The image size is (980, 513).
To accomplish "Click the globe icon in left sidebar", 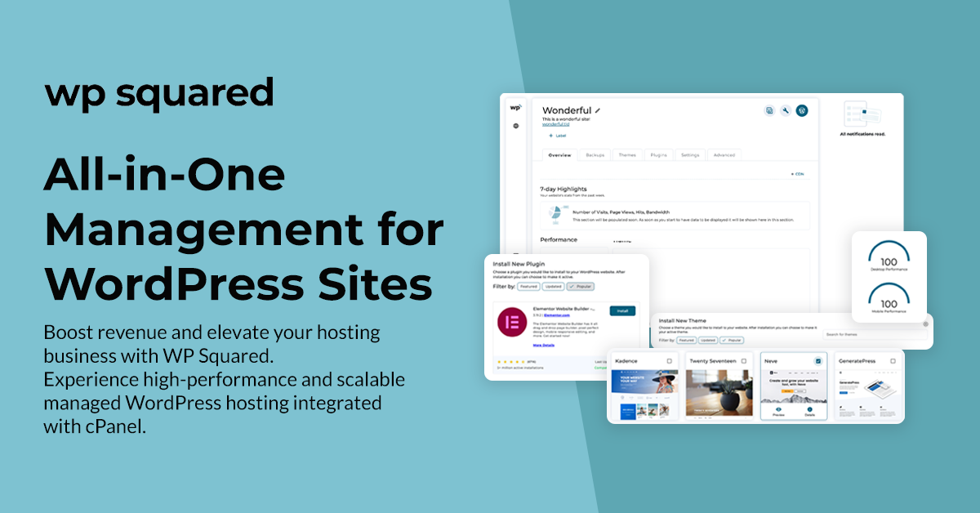I will [515, 126].
